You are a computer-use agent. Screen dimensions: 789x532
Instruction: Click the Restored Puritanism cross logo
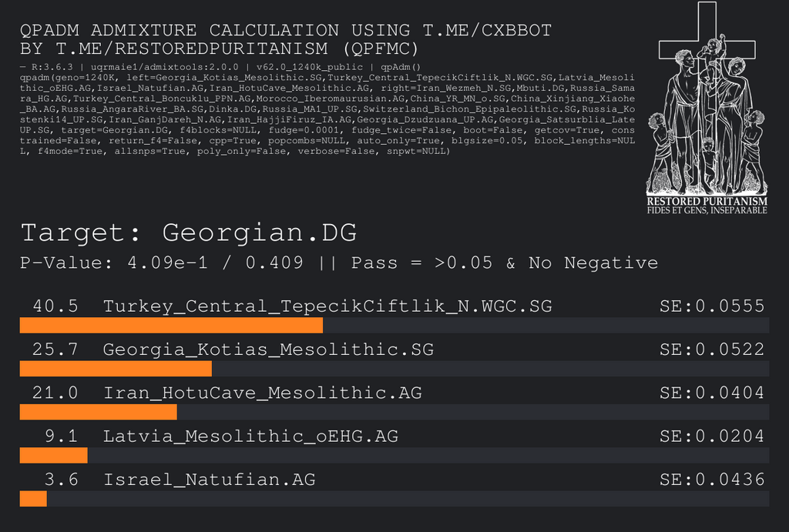tap(707, 100)
